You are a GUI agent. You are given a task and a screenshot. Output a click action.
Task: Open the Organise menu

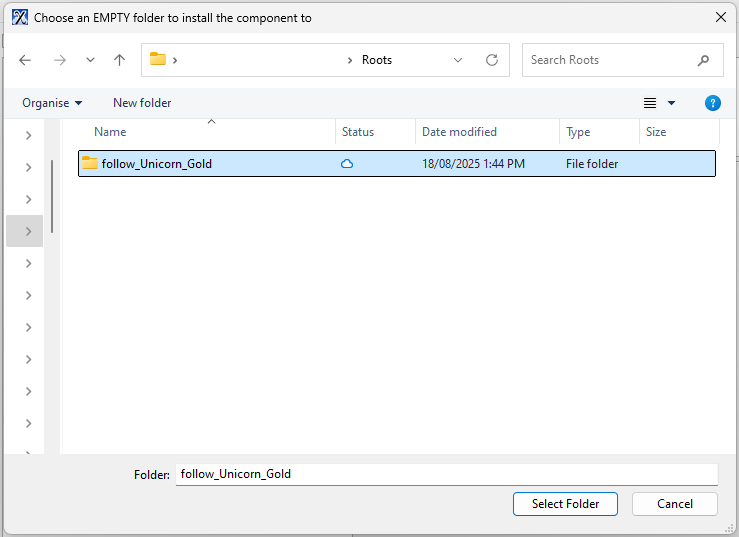52,103
